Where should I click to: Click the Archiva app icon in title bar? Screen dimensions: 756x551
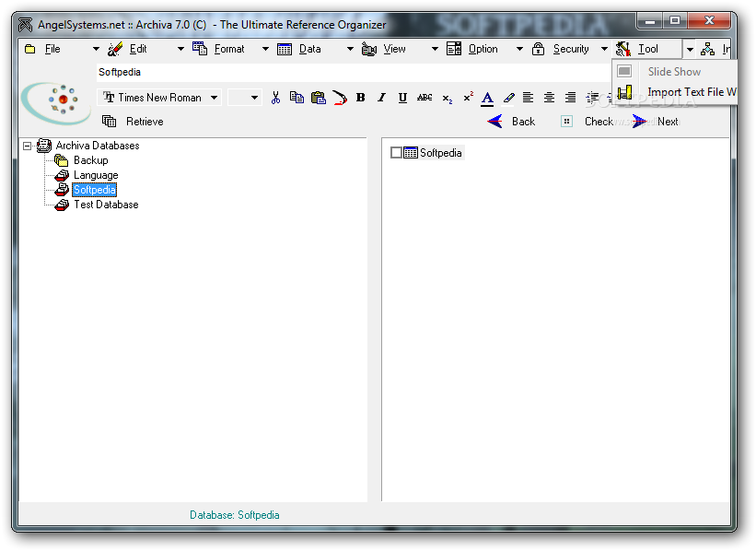click(x=25, y=25)
